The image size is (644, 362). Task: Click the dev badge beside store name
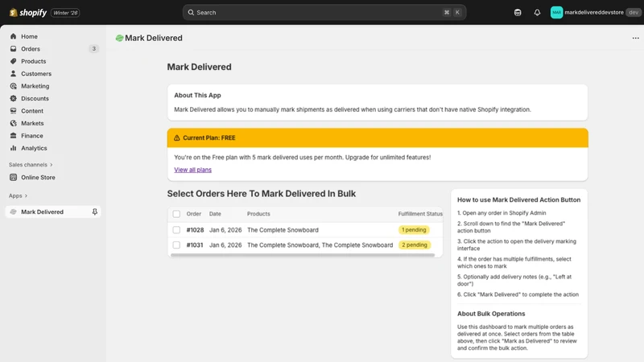click(634, 12)
